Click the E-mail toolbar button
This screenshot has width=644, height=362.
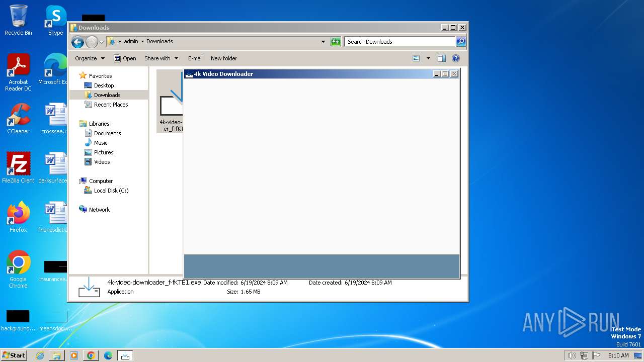195,58
